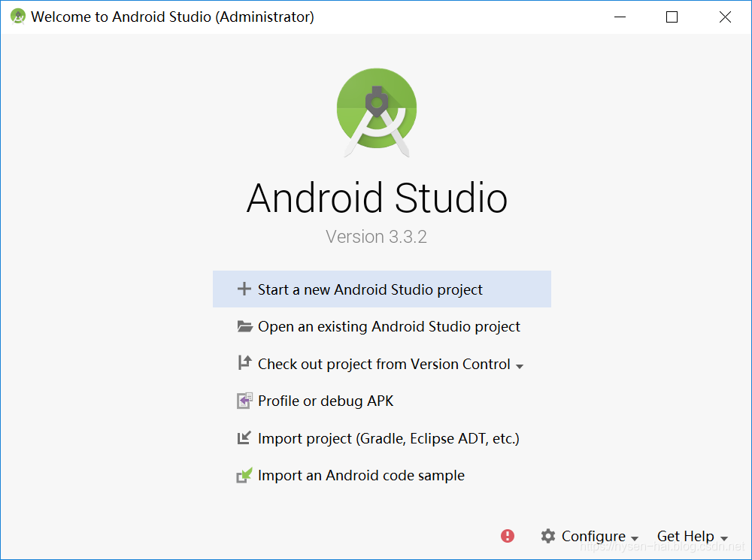Image resolution: width=752 pixels, height=560 pixels.
Task: Open the Configure menu label
Action: (593, 536)
